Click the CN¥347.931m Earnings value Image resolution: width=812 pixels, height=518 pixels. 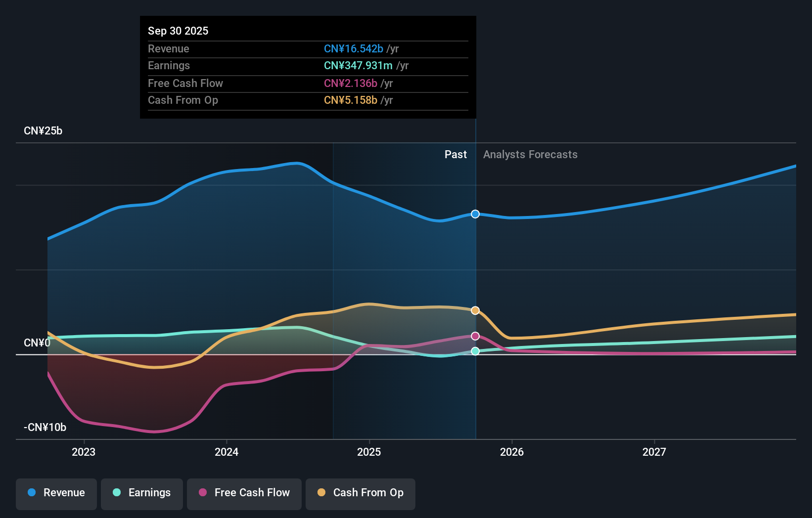coord(358,65)
